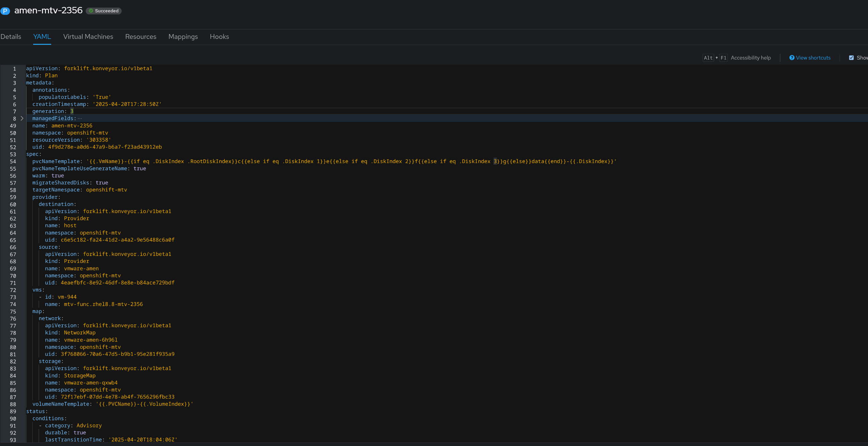Viewport: 868px width, 446px height.
Task: Click the blue P plan resource icon
Action: point(5,11)
